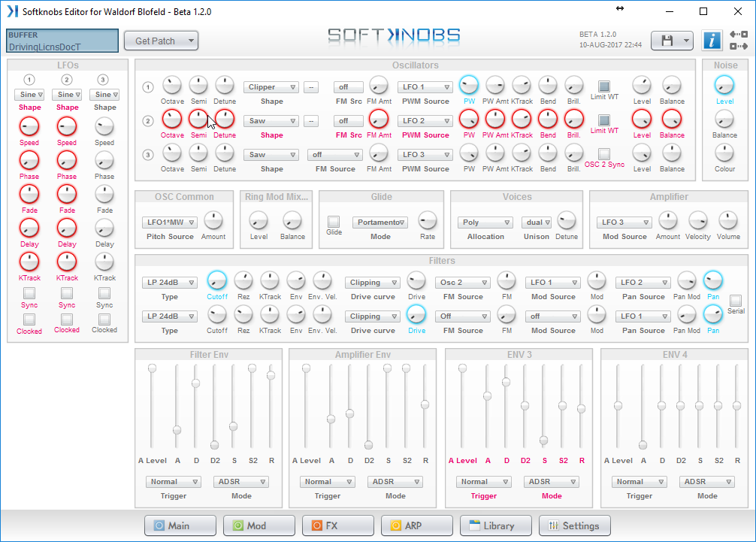Image resolution: width=756 pixels, height=542 pixels.
Task: Select the Noise Level knob
Action: pos(724,86)
